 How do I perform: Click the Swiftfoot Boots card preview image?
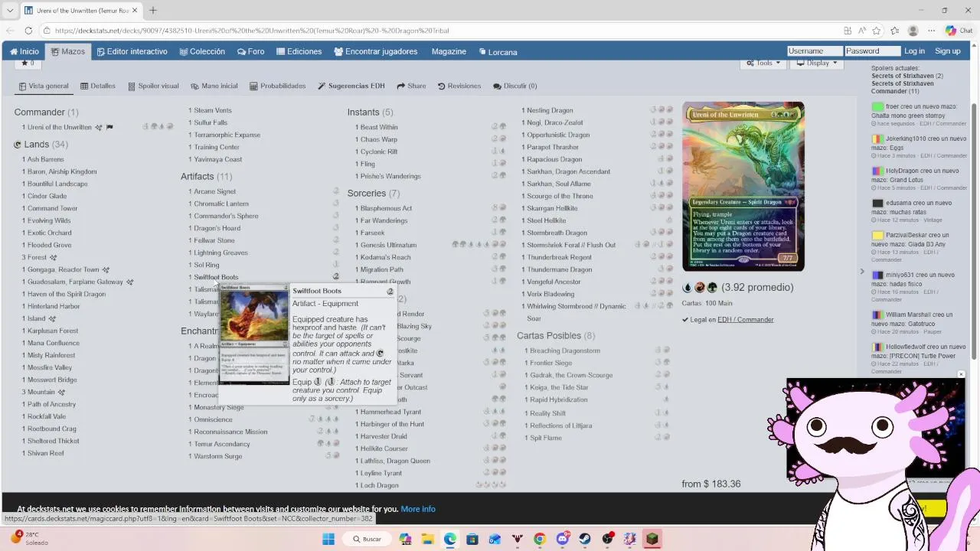[x=253, y=334]
